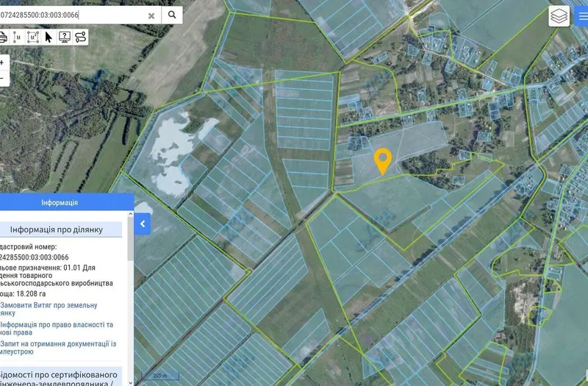The image size is (588, 386).
Task: Open the map layers switcher
Action: (x=559, y=16)
